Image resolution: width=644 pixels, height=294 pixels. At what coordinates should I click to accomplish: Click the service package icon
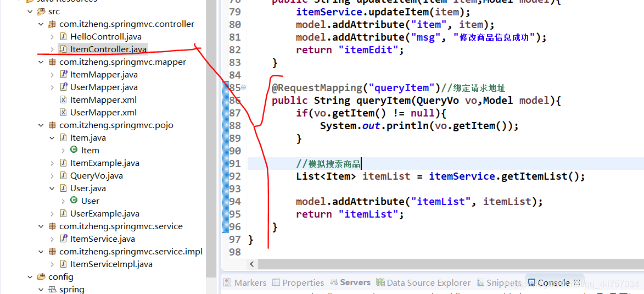point(52,226)
